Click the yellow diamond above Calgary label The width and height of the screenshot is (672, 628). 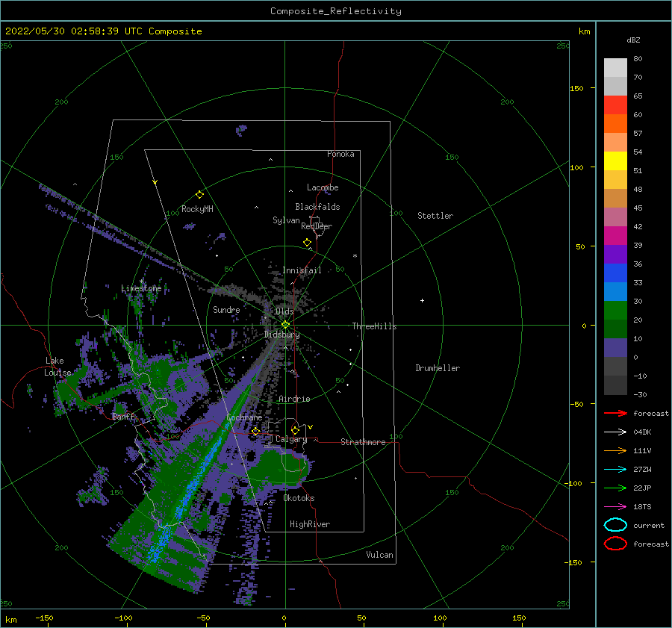pyautogui.click(x=295, y=430)
